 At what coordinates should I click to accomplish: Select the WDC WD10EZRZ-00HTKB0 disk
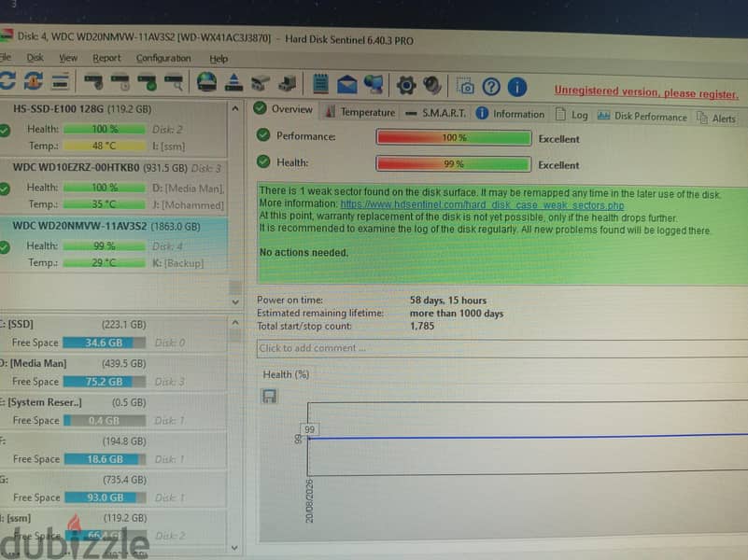pyautogui.click(x=114, y=187)
